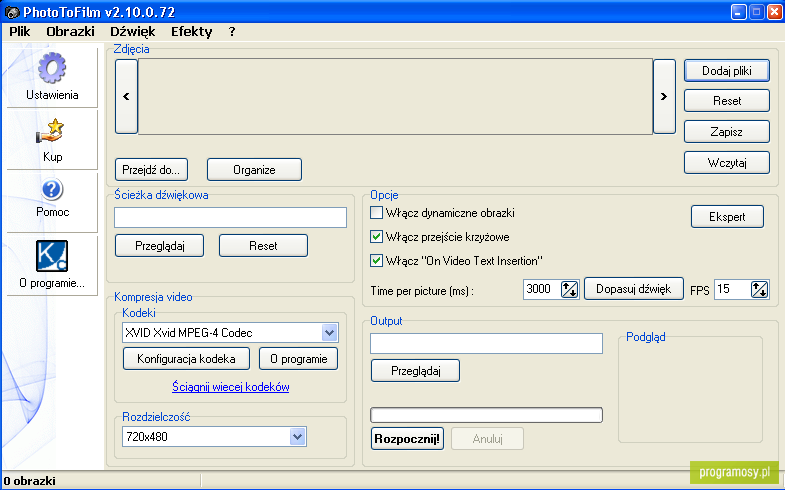Open the O programie... sidebar icon
The image size is (785, 490).
click(52, 256)
